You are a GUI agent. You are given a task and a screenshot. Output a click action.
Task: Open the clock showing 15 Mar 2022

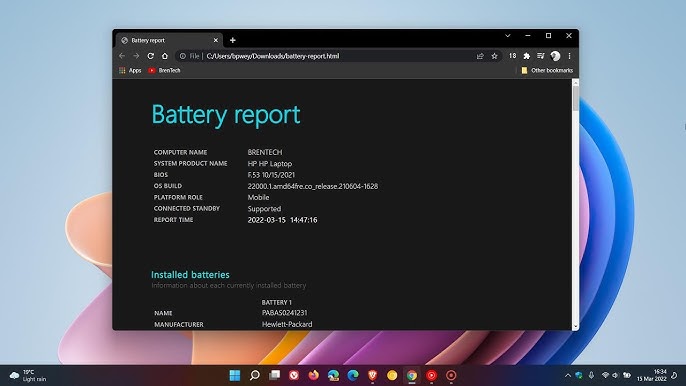[651, 375]
